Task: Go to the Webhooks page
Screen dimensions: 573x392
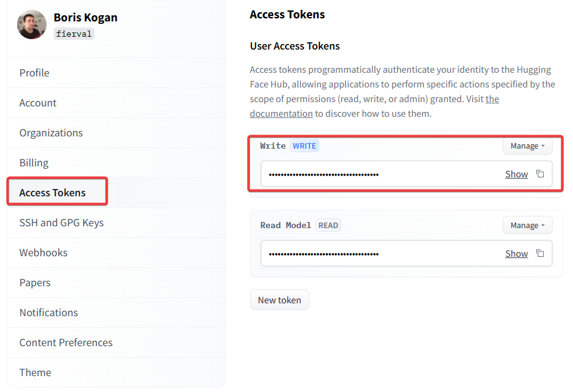Action: pyautogui.click(x=43, y=253)
